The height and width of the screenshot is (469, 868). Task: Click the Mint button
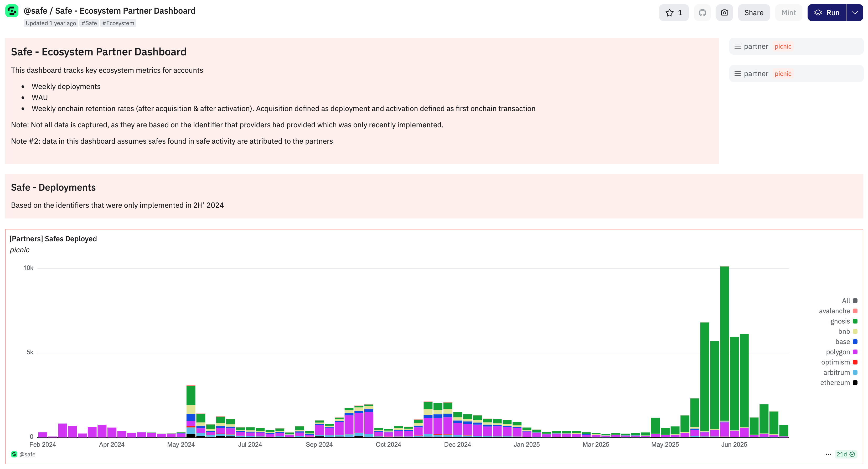[788, 13]
